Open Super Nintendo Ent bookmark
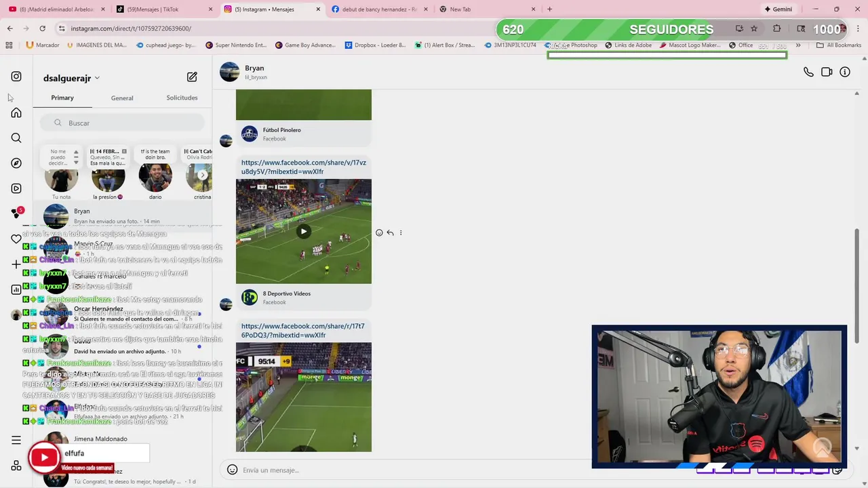The width and height of the screenshot is (868, 488). pos(235,45)
